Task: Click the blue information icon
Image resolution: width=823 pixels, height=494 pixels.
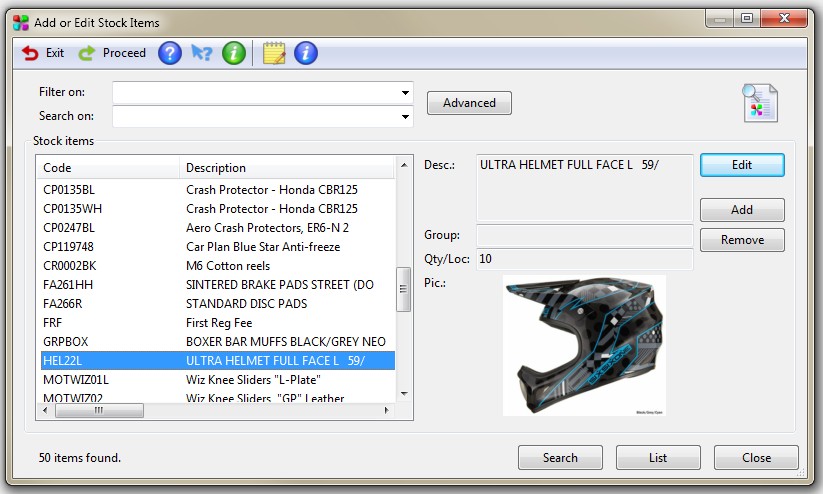Action: [x=305, y=53]
